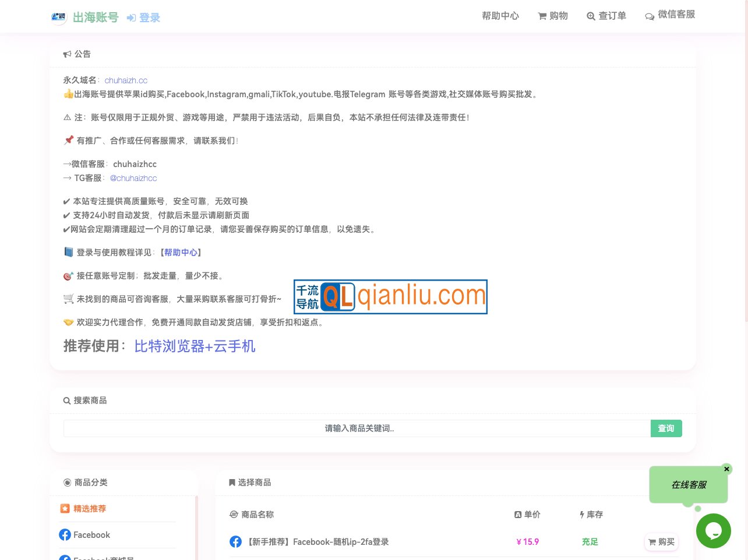The width and height of the screenshot is (748, 560).
Task: Click the shopping cart icon beside 购物
Action: coord(542,16)
